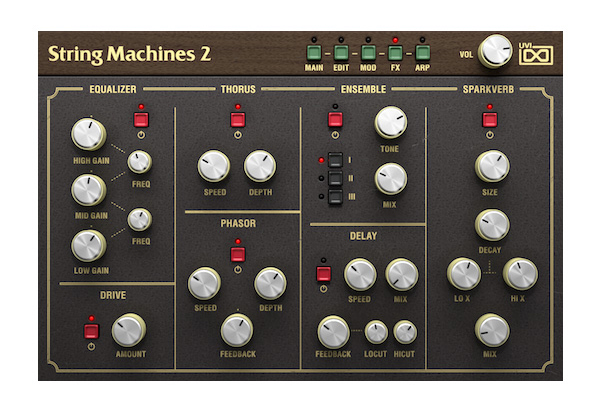
Task: Select Ensemble mode I button
Action: pyautogui.click(x=335, y=160)
